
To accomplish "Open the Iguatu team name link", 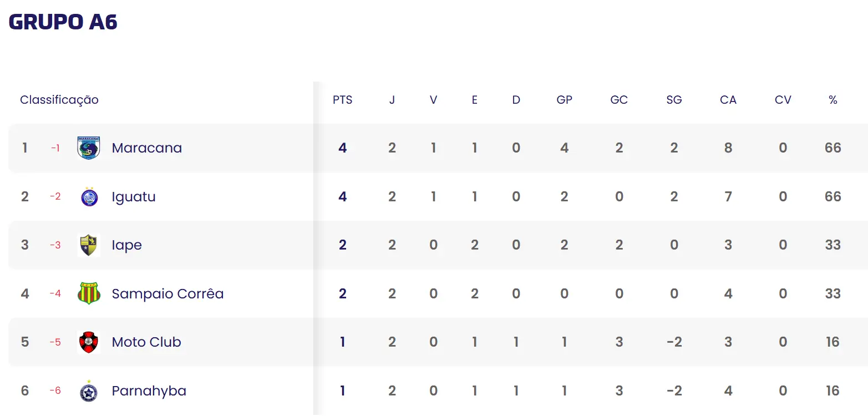I will (133, 197).
